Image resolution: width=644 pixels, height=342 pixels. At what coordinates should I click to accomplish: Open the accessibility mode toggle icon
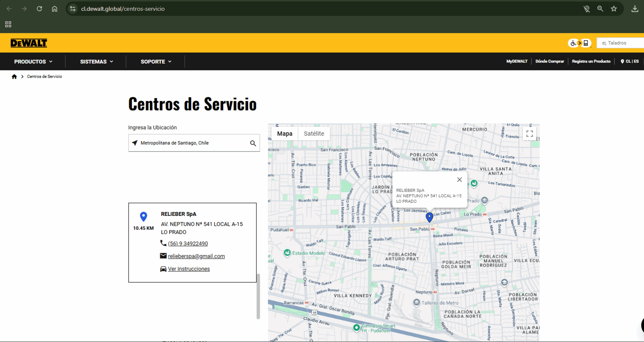click(579, 43)
